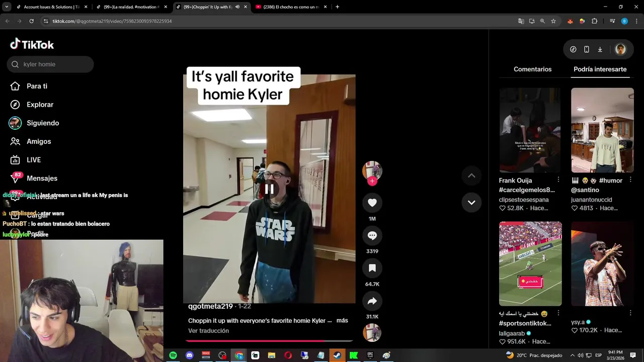The width and height of the screenshot is (644, 362).
Task: Click the download desktop app icon
Action: (600, 49)
